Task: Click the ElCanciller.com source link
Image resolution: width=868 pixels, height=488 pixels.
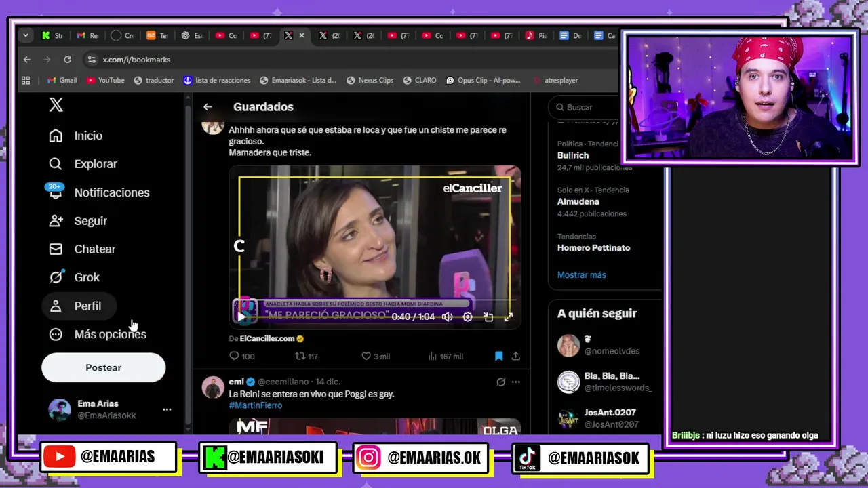Action: [267, 338]
